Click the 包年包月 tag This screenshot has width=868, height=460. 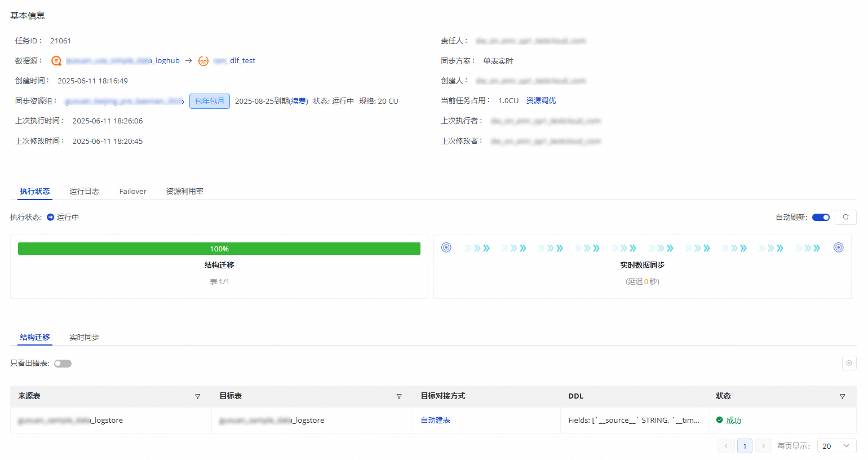[210, 101]
